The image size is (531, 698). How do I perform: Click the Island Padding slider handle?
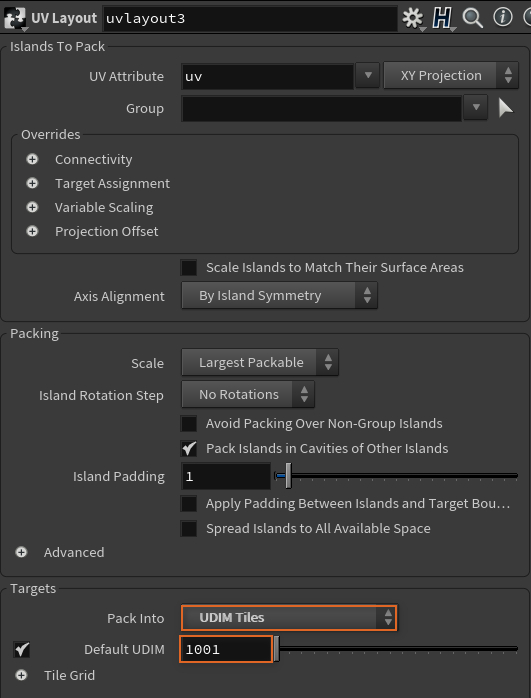pos(288,476)
